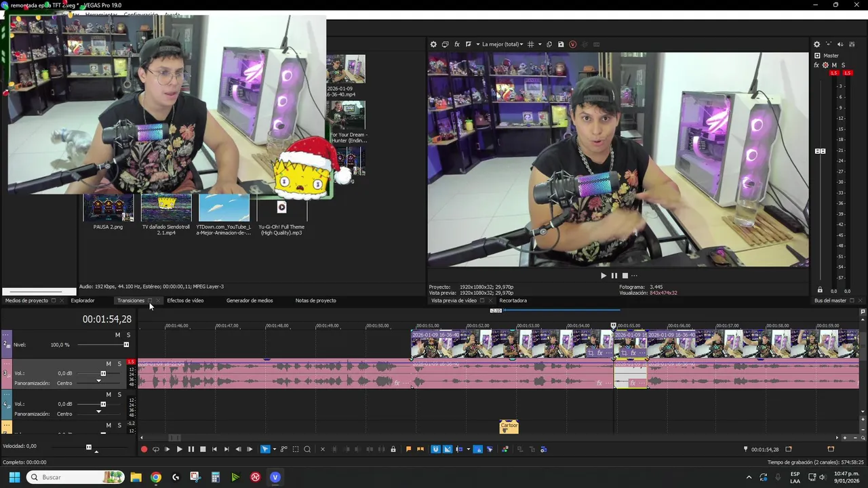Open the Recortadora tab
The image size is (868, 488).
point(513,300)
